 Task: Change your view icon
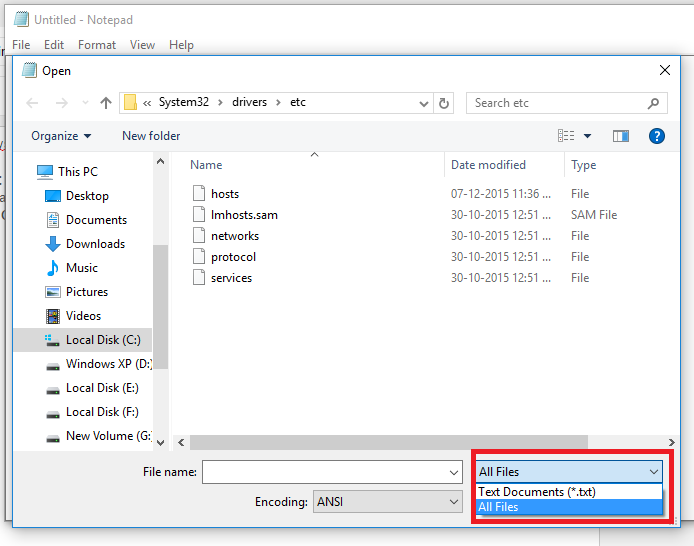pyautogui.click(x=566, y=135)
